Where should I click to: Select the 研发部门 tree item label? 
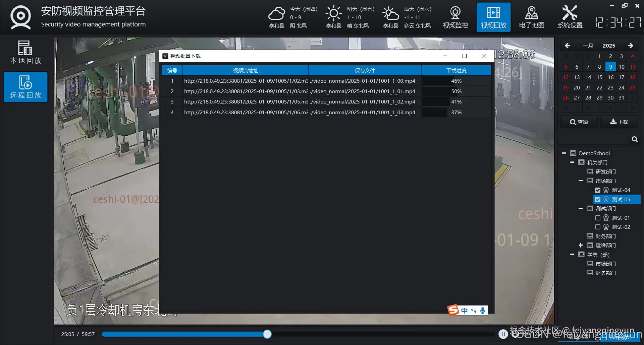pyautogui.click(x=606, y=171)
